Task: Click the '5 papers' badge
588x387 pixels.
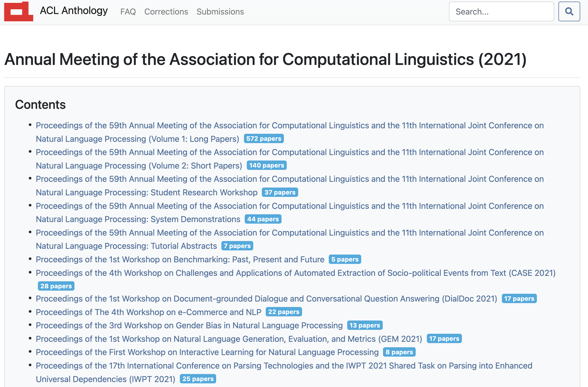Action: coord(345,259)
